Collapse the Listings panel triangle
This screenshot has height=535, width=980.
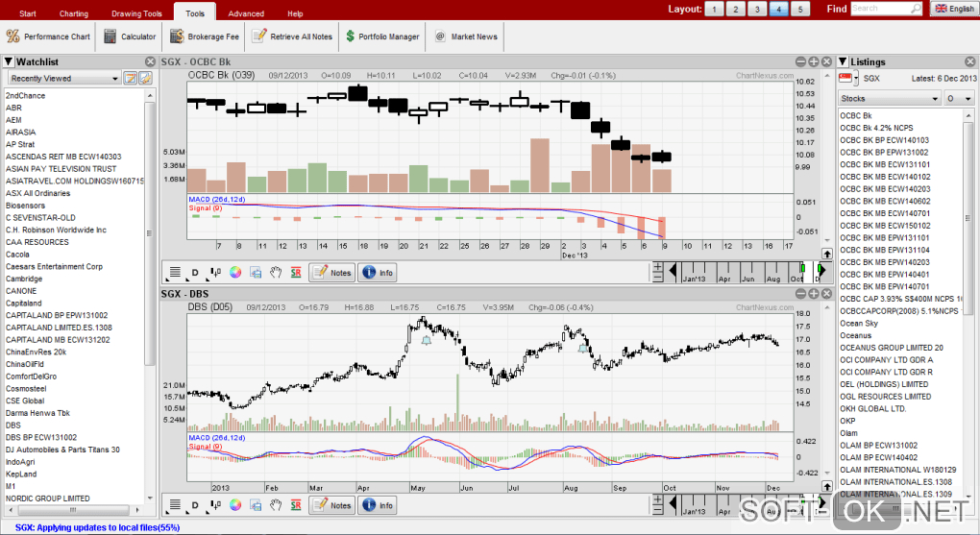pyautogui.click(x=843, y=61)
